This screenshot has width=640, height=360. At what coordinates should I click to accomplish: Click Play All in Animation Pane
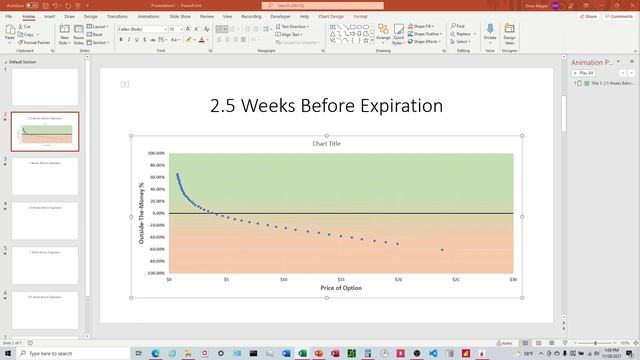[x=584, y=73]
